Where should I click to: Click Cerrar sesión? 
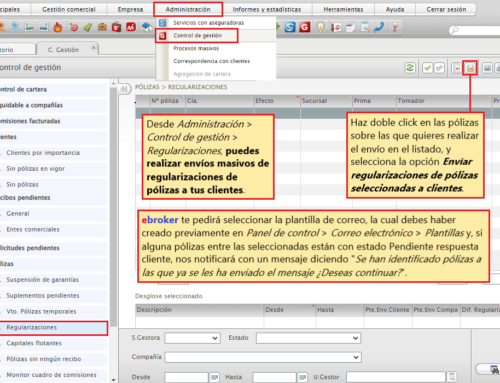pyautogui.click(x=446, y=9)
